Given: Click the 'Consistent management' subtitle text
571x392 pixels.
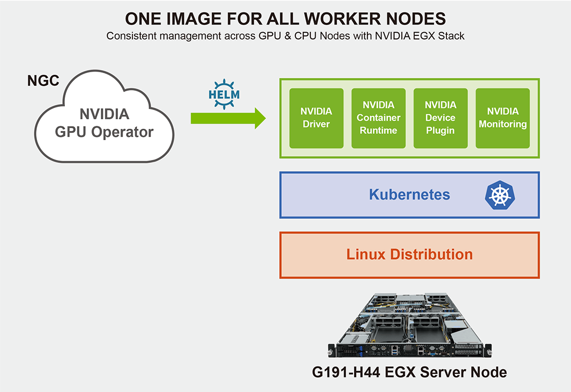Looking at the screenshot, I should (x=285, y=36).
